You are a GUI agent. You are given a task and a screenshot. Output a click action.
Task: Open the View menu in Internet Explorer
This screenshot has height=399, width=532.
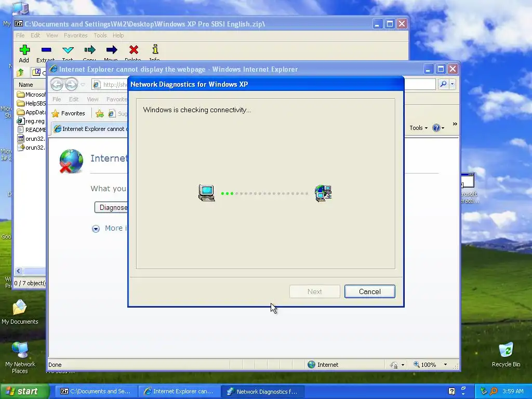(x=92, y=99)
